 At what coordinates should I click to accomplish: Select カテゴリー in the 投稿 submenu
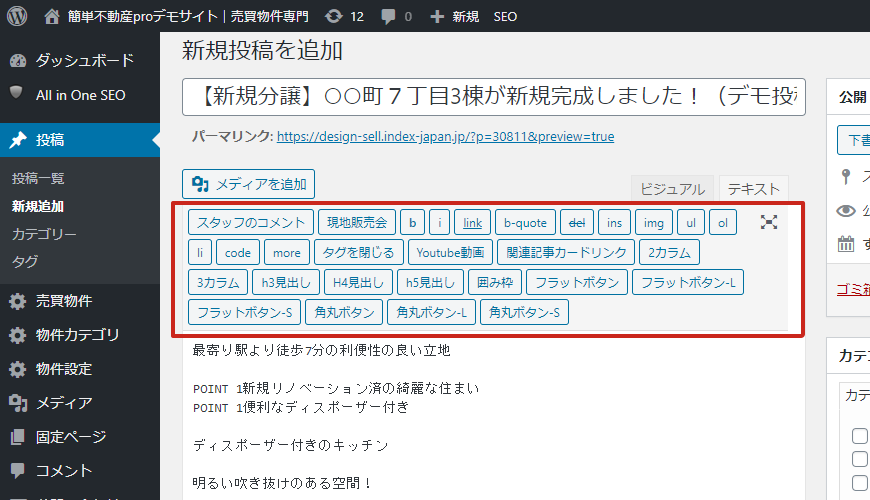(44, 234)
